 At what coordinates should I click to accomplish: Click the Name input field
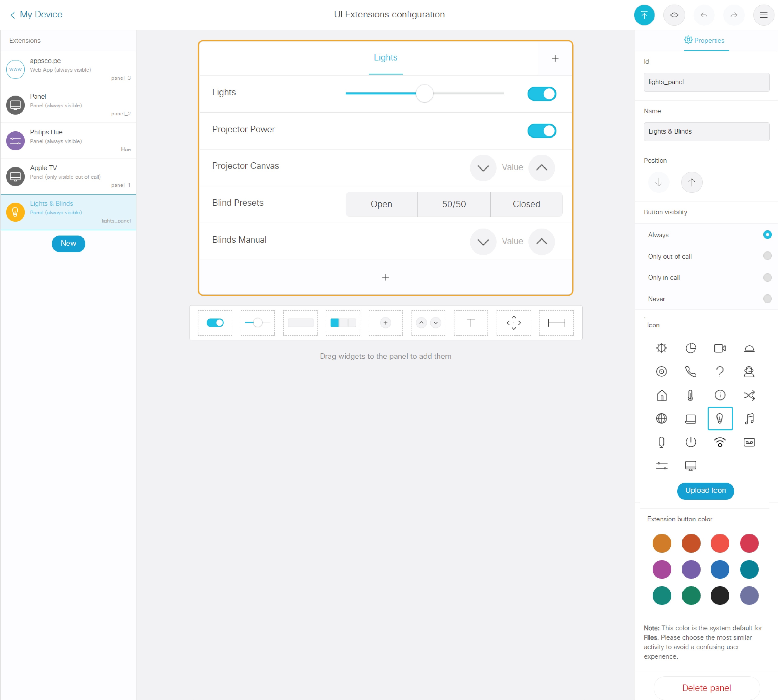click(x=706, y=131)
